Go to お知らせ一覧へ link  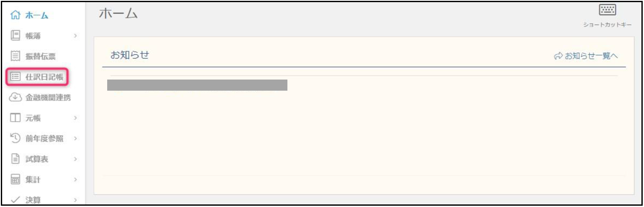(x=586, y=56)
